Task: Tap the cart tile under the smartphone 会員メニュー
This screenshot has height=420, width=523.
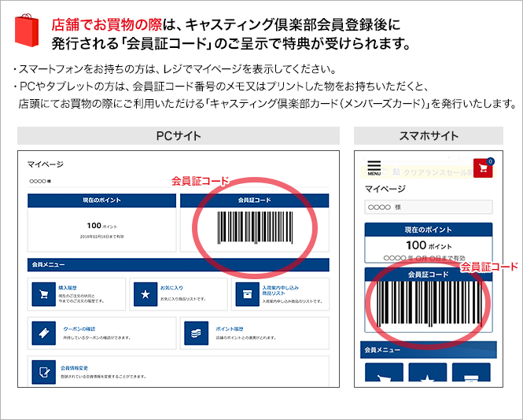Action: [x=384, y=372]
